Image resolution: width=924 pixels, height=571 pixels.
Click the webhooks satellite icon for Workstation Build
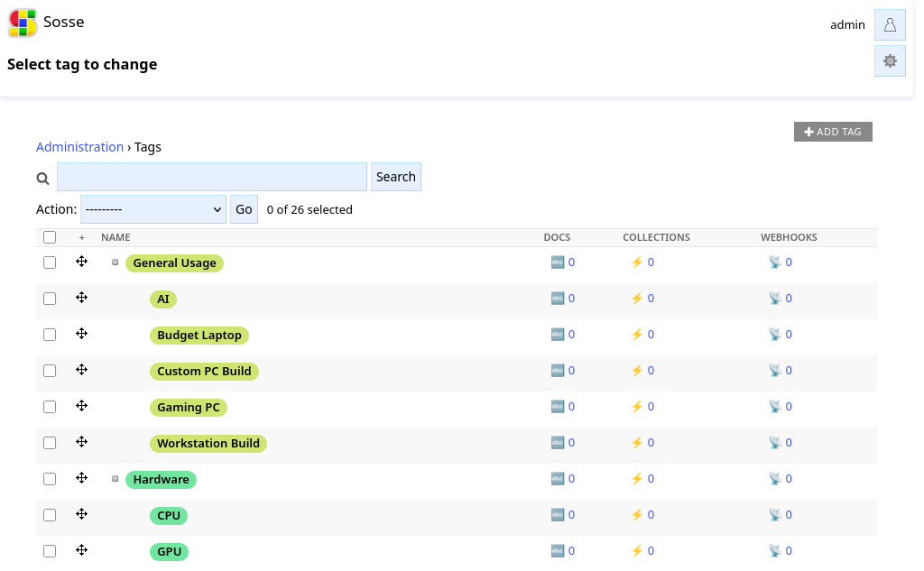(775, 443)
